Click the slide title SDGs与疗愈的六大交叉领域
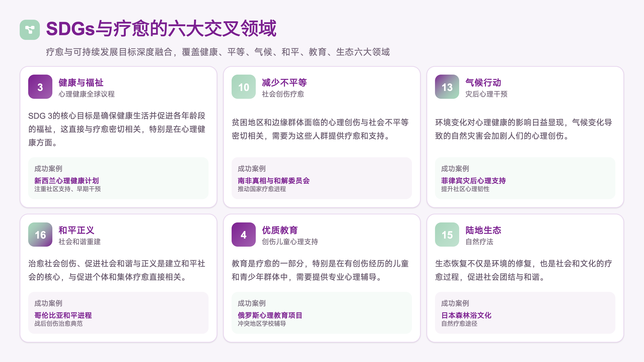The width and height of the screenshot is (644, 362). 161,28
